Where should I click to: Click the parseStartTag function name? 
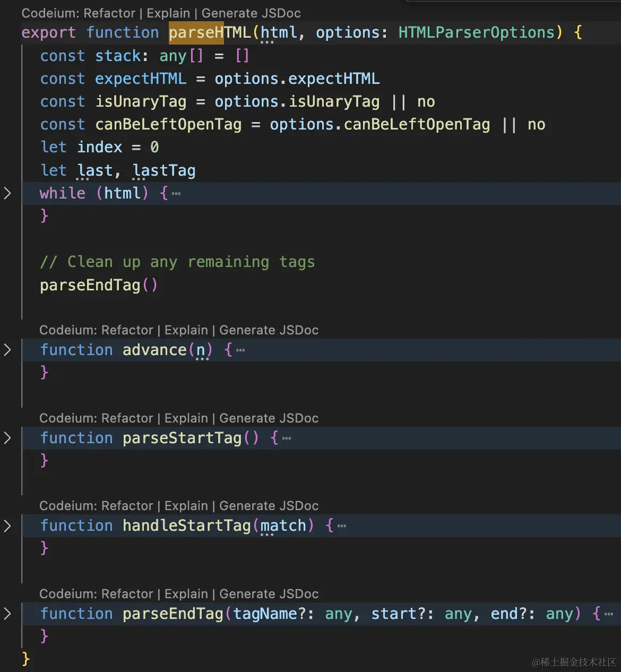tap(182, 438)
